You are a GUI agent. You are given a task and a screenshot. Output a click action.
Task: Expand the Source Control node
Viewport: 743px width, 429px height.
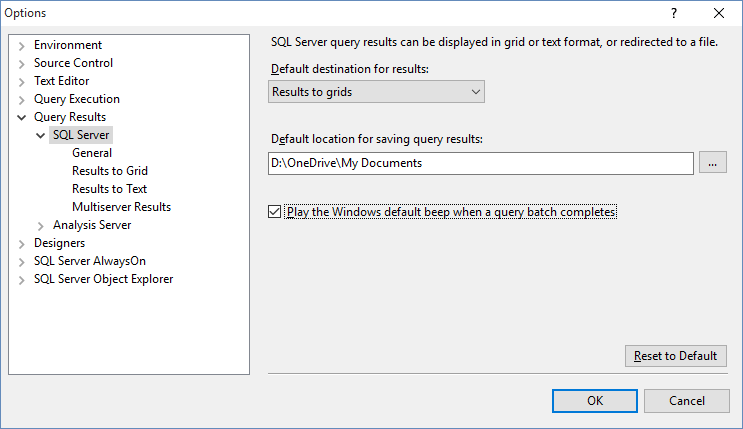point(21,64)
